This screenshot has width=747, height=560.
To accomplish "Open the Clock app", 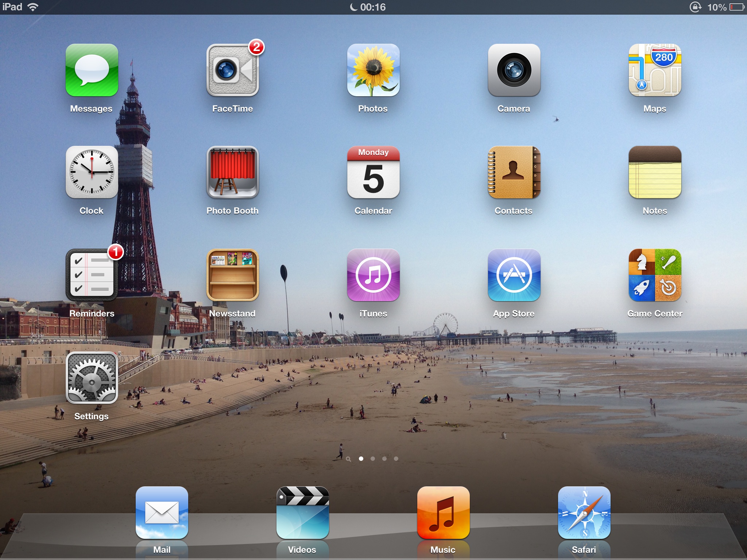I will 92,172.
